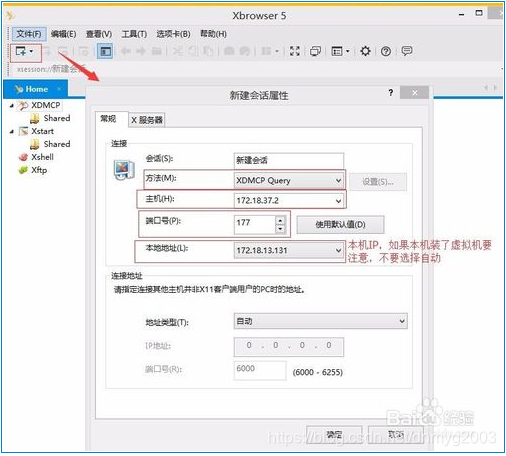The width and height of the screenshot is (506, 456).
Task: Select Xftp in the session tree
Action: pos(39,170)
